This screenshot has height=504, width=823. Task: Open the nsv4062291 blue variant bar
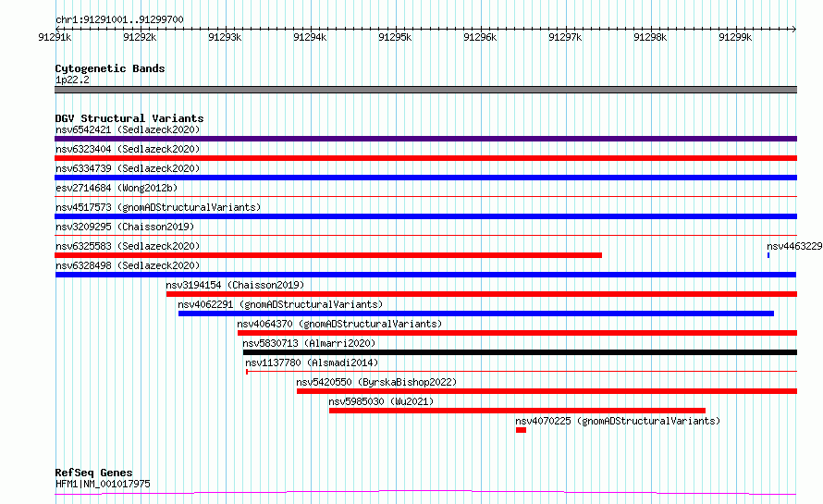click(476, 313)
